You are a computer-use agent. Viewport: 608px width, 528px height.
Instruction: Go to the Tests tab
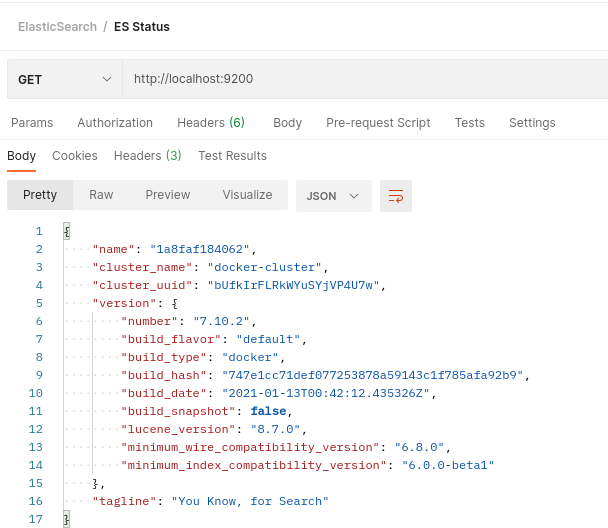point(470,123)
